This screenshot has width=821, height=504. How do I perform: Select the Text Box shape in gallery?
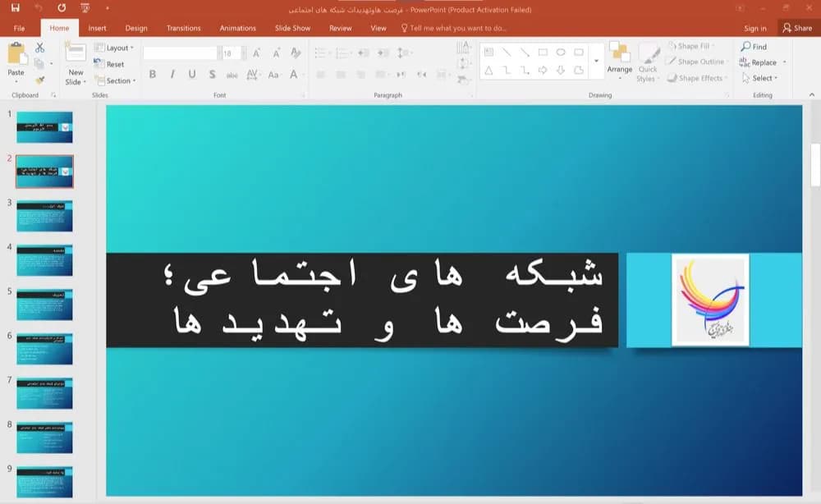click(488, 52)
